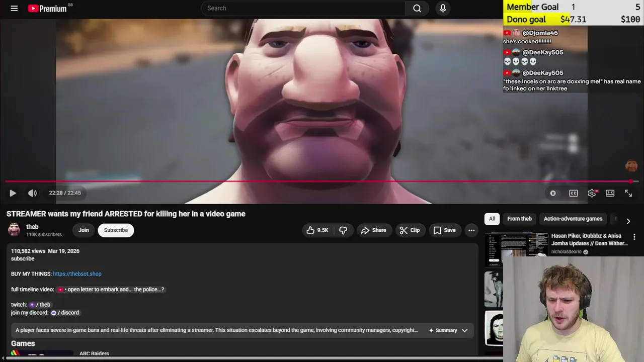
Task: Click the 110K subscribers text
Action: pyautogui.click(x=44, y=235)
